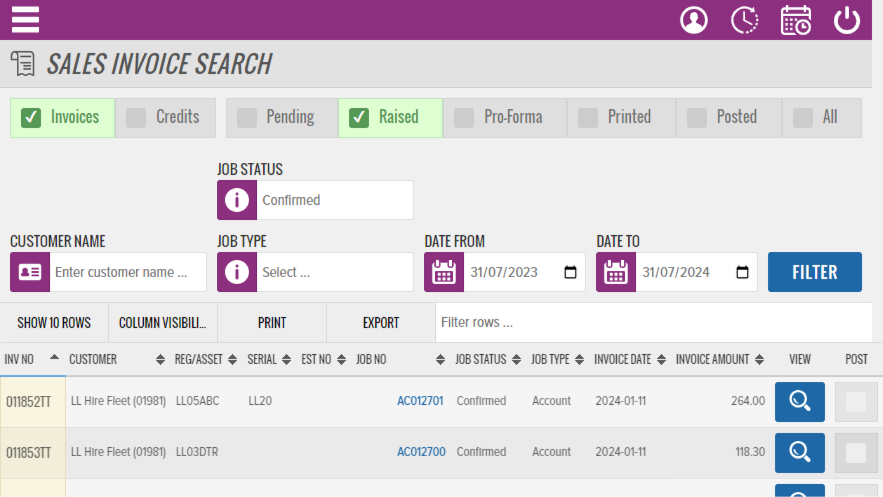The width and height of the screenshot is (883, 497).
Task: Open the user profile icon
Action: (x=693, y=20)
